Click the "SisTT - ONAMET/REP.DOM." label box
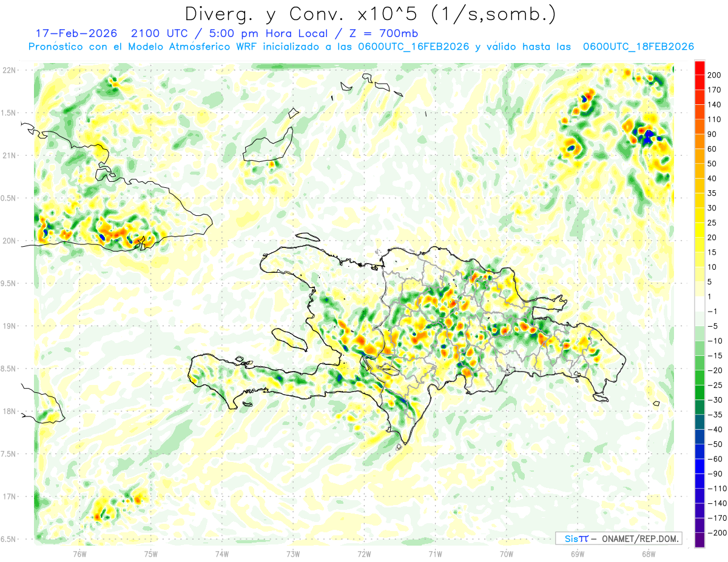The image size is (728, 562). [618, 538]
